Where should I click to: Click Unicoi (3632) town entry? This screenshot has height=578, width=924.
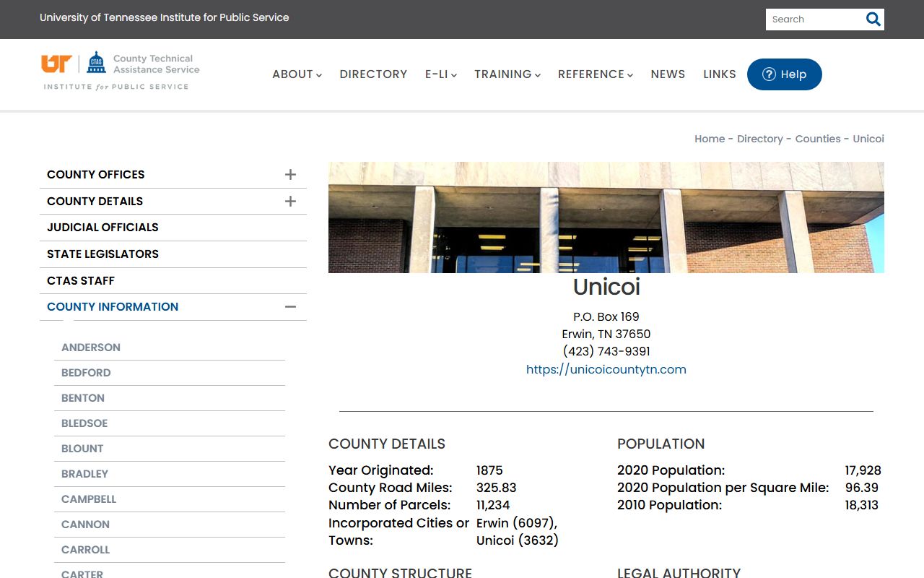pos(518,540)
